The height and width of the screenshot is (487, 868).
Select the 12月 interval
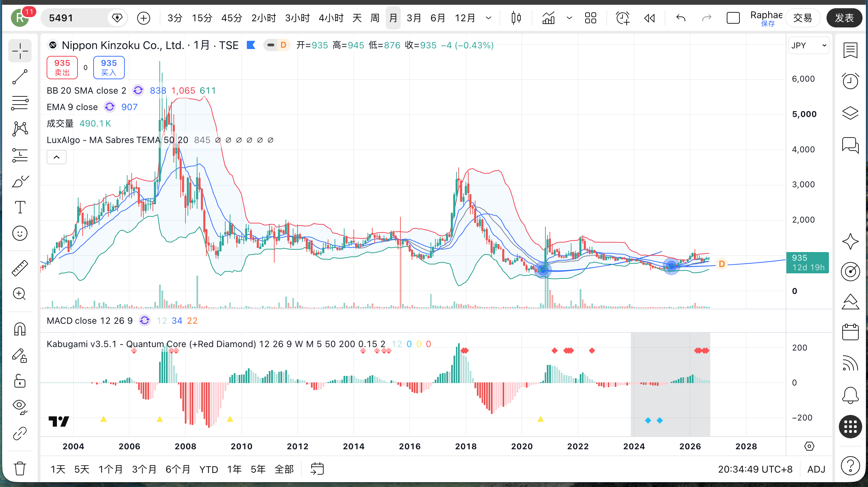point(465,18)
